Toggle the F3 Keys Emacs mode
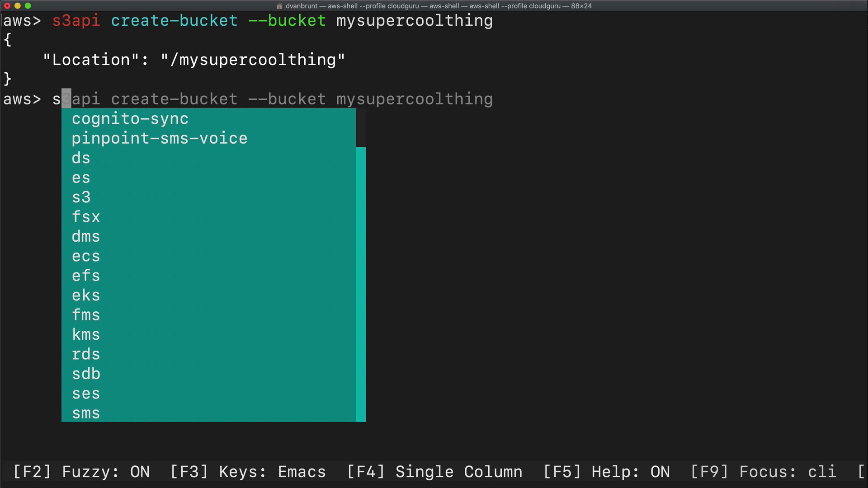This screenshot has width=868, height=488. [248, 472]
